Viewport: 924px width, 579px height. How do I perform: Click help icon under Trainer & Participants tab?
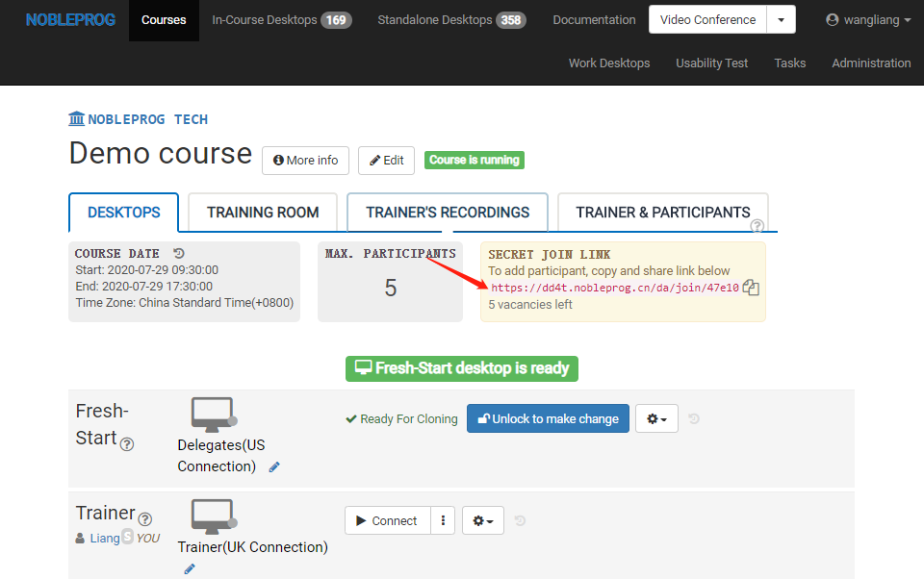point(757,226)
